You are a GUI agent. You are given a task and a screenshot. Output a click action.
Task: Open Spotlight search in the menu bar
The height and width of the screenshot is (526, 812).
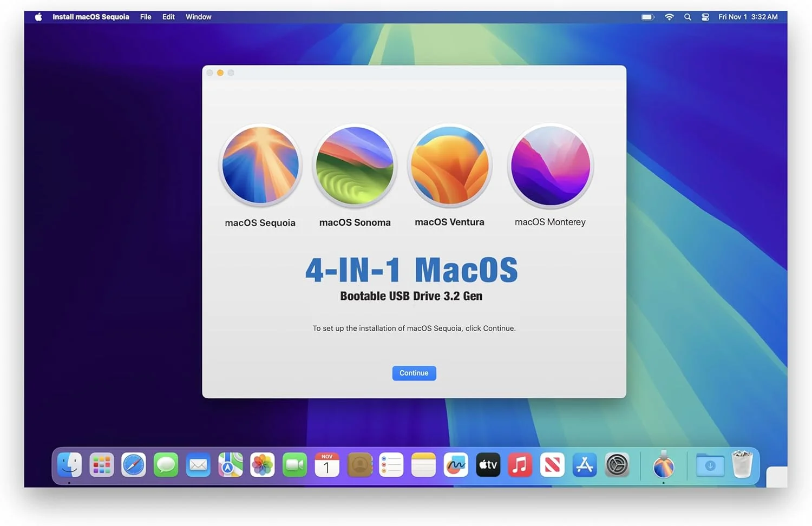pyautogui.click(x=687, y=17)
